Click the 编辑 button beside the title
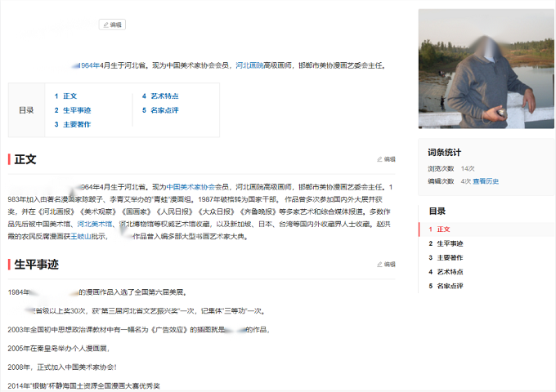This screenshot has height=392, width=556. tap(112, 24)
